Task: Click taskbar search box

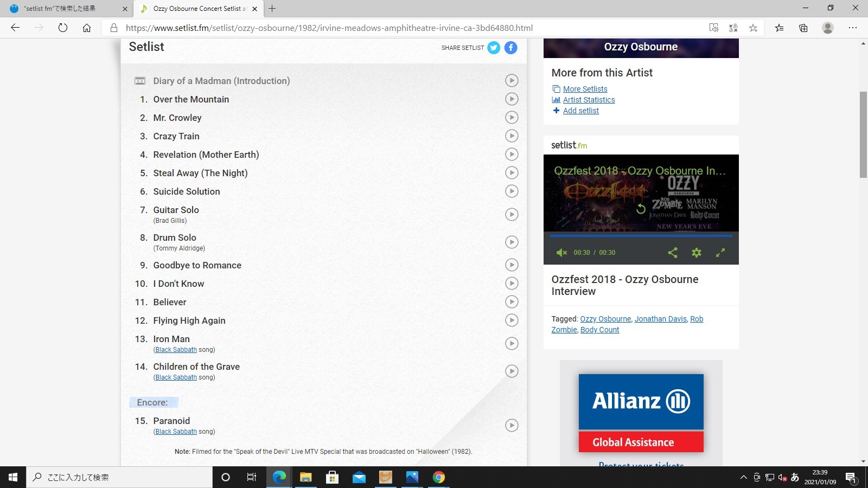Action: tap(119, 477)
